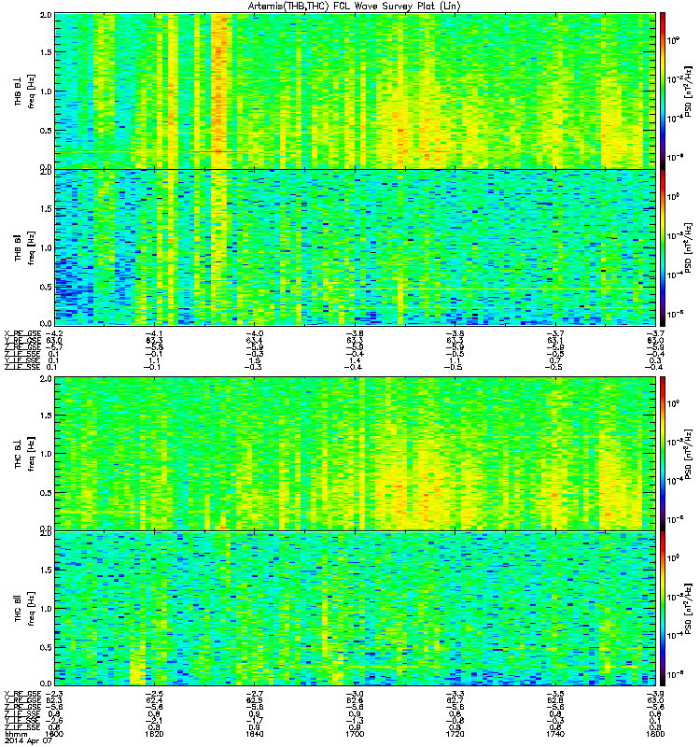Click the THB X position value '-4.0'
Screen dimensions: 700x747
[x=254, y=333]
